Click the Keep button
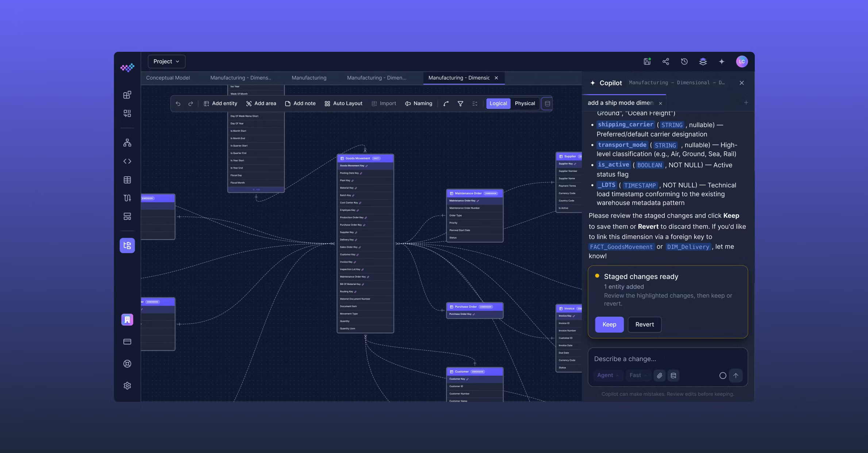868x453 pixels. pos(609,325)
